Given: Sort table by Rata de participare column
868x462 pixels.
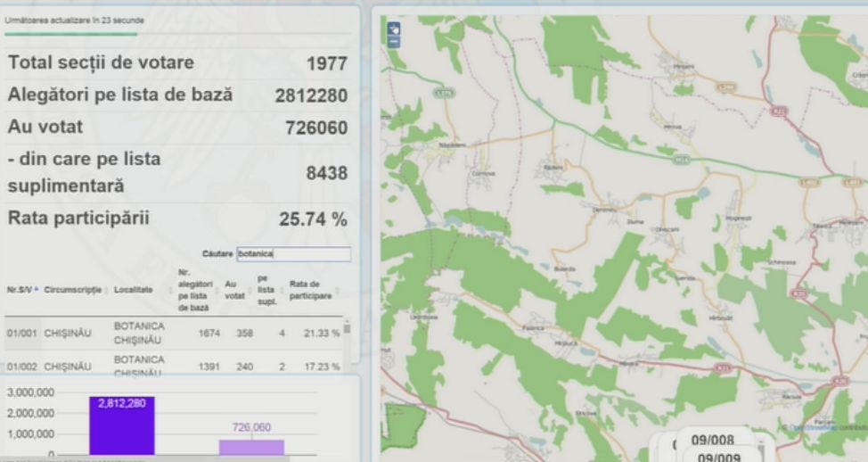Looking at the screenshot, I should coord(311,290).
